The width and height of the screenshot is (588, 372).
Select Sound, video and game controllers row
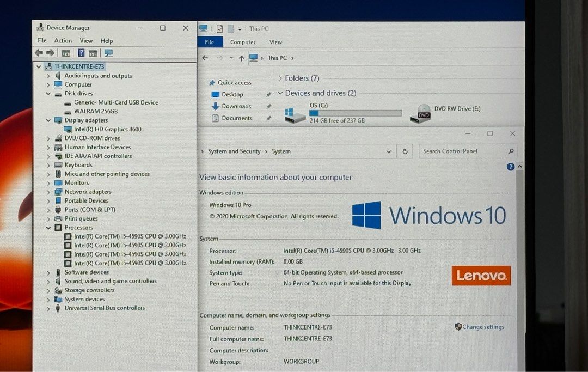coord(111,281)
